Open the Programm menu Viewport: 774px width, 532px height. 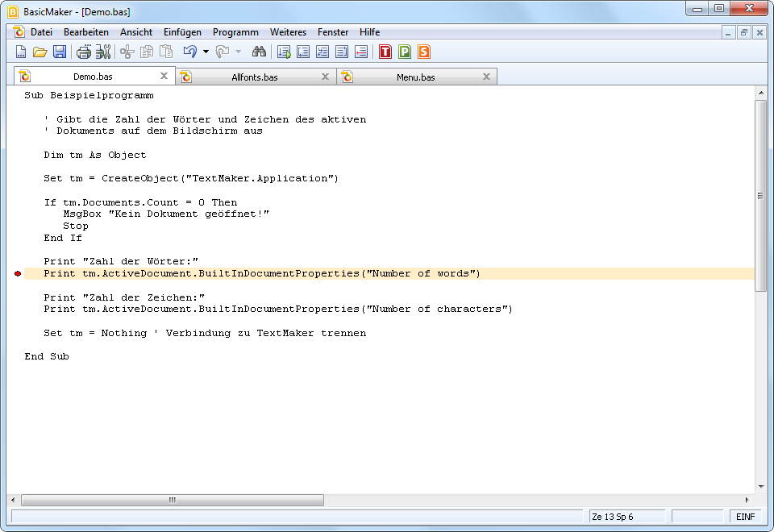[x=235, y=32]
